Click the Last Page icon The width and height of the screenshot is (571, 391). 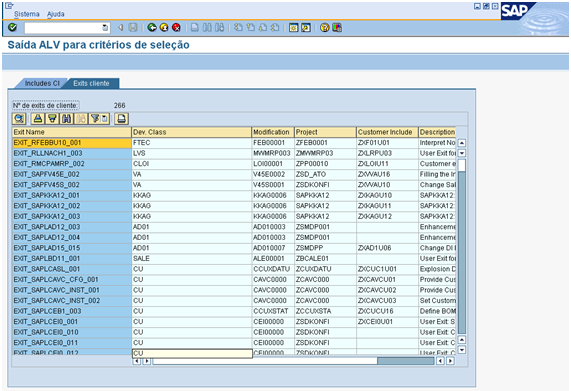(x=275, y=27)
